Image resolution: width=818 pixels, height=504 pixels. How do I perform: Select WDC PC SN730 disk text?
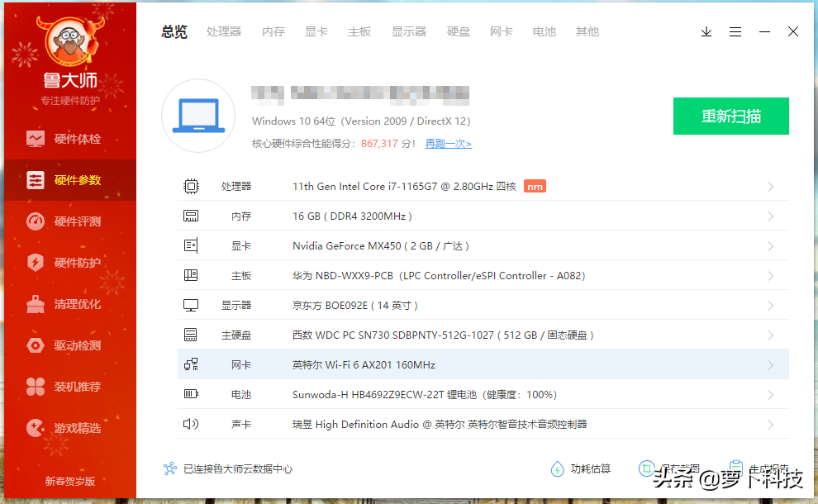coord(443,335)
